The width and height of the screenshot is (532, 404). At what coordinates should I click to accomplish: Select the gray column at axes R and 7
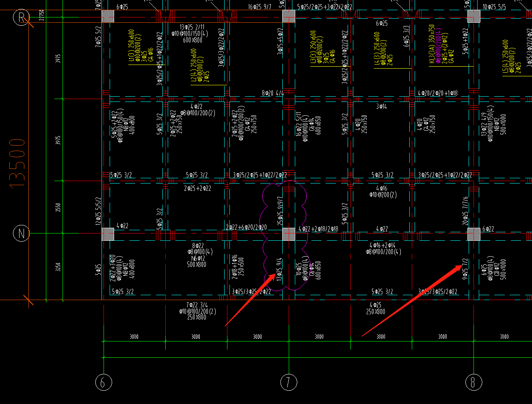289,16
